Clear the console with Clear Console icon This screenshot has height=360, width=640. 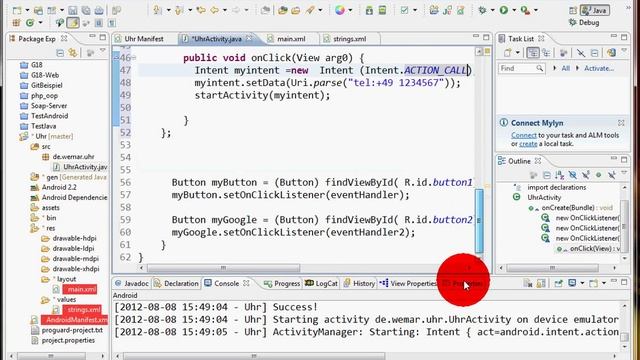click(x=528, y=283)
